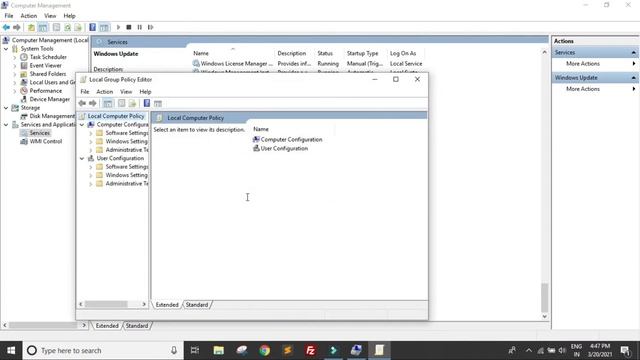Collapse Services section in Actions pane
The image size is (640, 360).
[633, 53]
